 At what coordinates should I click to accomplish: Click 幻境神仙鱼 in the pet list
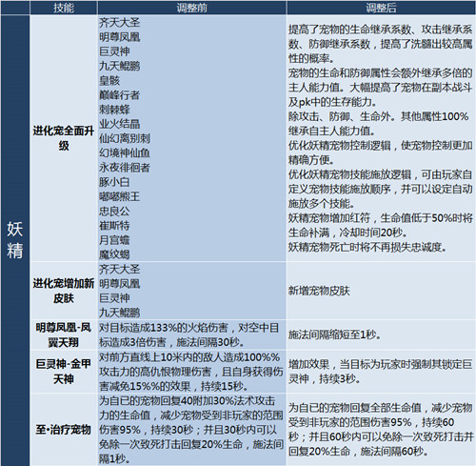pyautogui.click(x=125, y=152)
